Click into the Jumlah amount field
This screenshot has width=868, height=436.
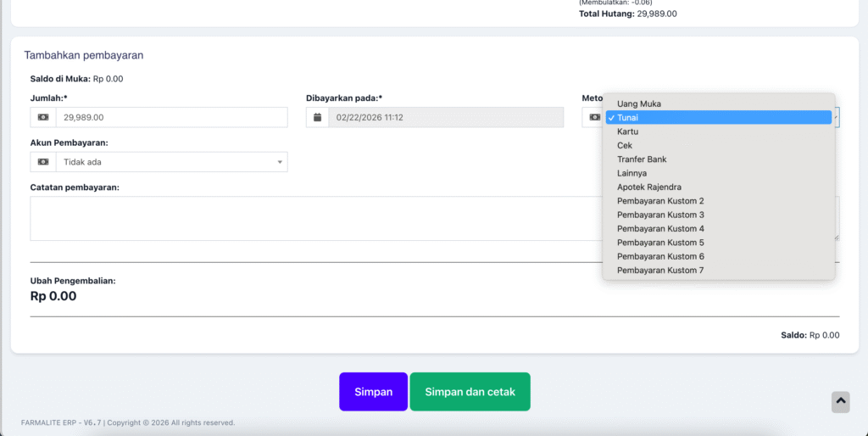171,117
